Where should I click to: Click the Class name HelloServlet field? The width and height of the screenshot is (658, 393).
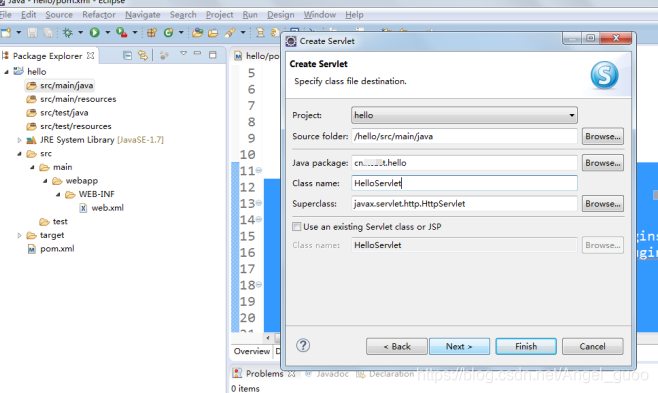point(464,183)
